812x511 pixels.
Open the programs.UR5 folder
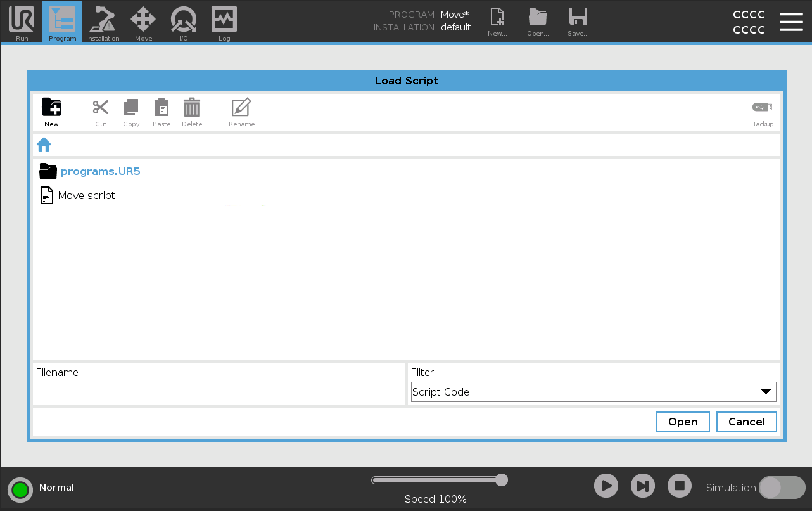pos(89,171)
